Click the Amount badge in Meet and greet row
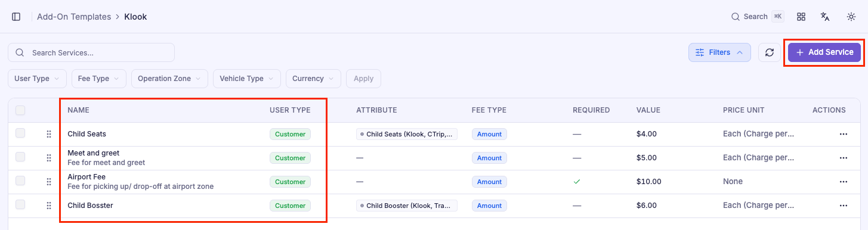This screenshot has width=868, height=230. tap(489, 158)
